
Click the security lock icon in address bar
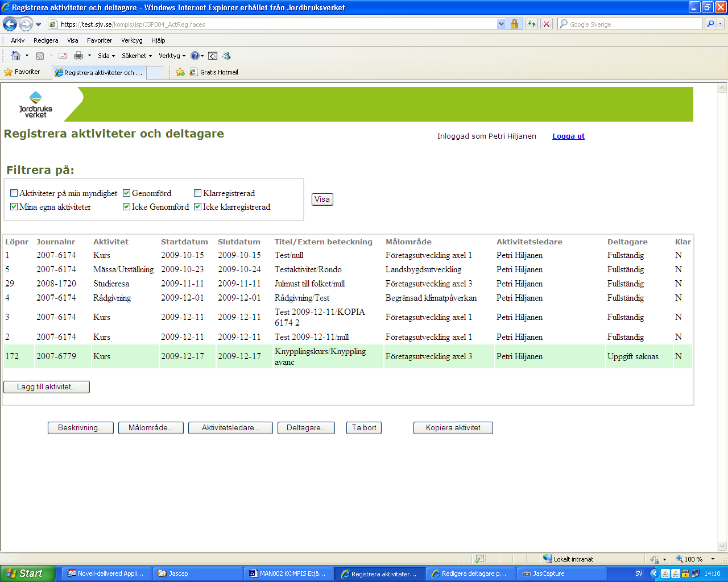coord(514,24)
